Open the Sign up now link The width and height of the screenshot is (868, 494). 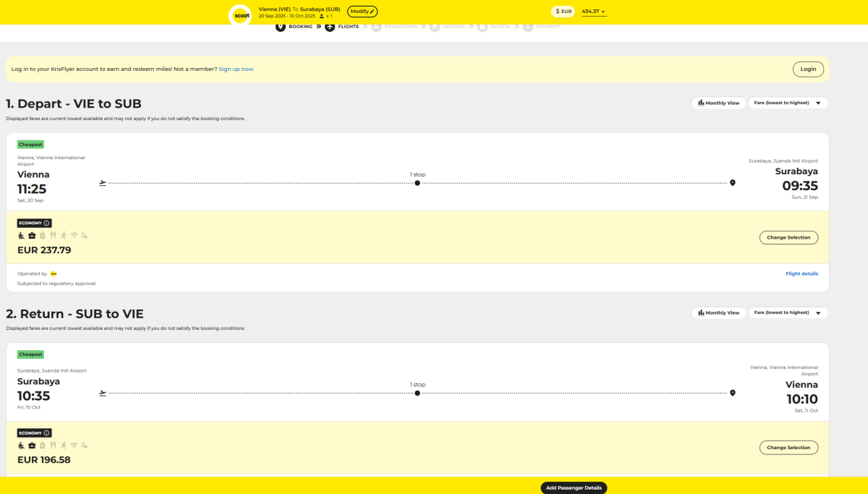[x=236, y=69]
